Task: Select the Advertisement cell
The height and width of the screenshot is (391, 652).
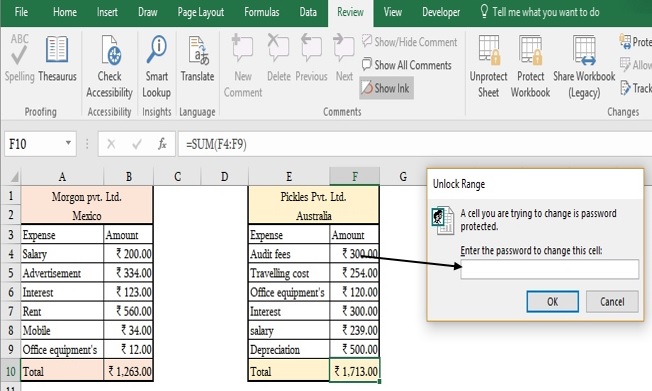Action: click(62, 273)
